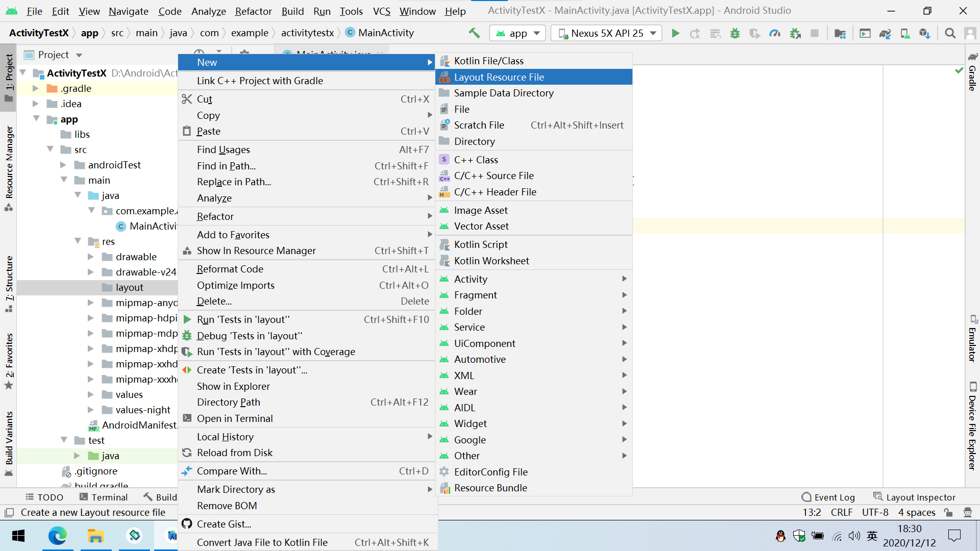The height and width of the screenshot is (551, 980).
Task: Open the Nexus 5X API 25 device dropdown
Action: 607,33
